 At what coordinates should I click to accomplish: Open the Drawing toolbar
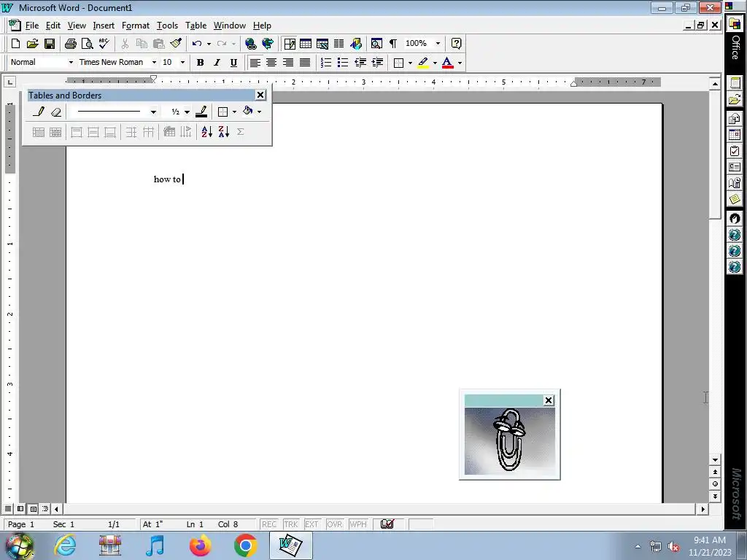click(x=355, y=44)
